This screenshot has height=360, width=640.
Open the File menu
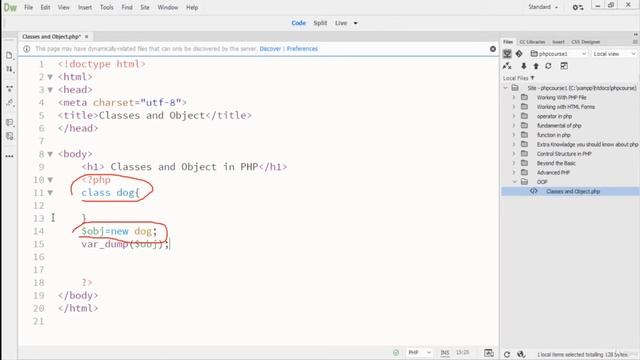pyautogui.click(x=28, y=7)
